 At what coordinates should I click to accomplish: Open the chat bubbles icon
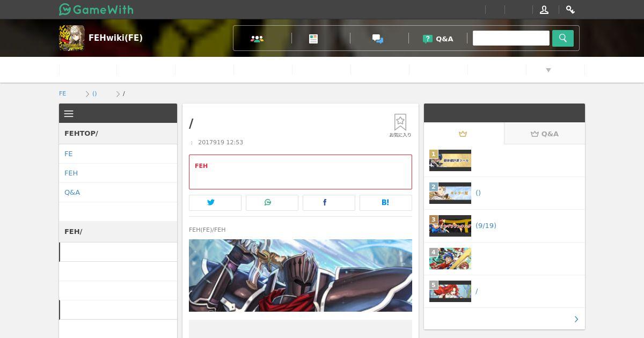pos(378,39)
